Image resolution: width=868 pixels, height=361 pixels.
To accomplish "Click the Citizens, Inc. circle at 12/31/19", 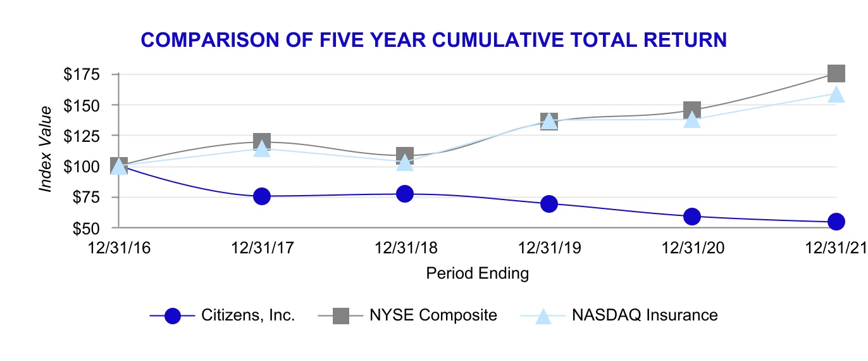I will click(549, 204).
